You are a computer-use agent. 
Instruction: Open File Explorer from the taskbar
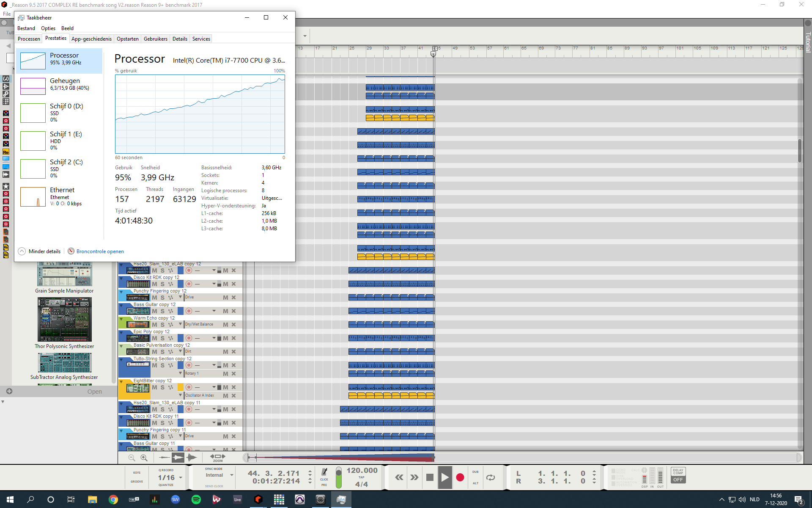coord(92,500)
